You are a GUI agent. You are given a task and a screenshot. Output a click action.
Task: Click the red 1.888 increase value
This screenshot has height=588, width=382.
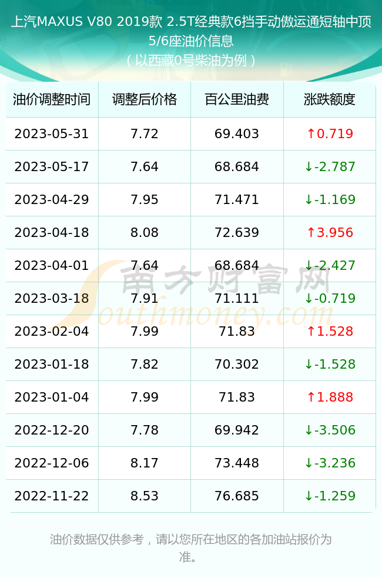(330, 397)
